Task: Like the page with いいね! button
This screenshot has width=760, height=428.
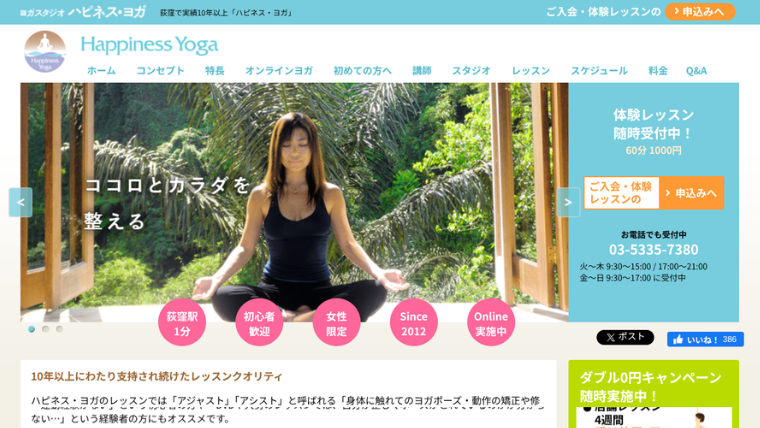Action: point(705,339)
